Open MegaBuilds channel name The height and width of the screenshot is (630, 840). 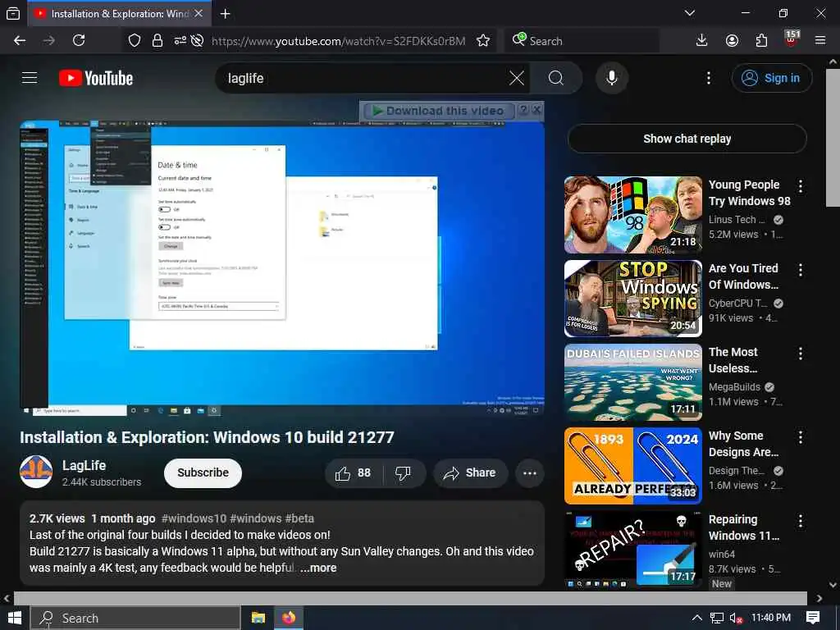[x=734, y=387]
